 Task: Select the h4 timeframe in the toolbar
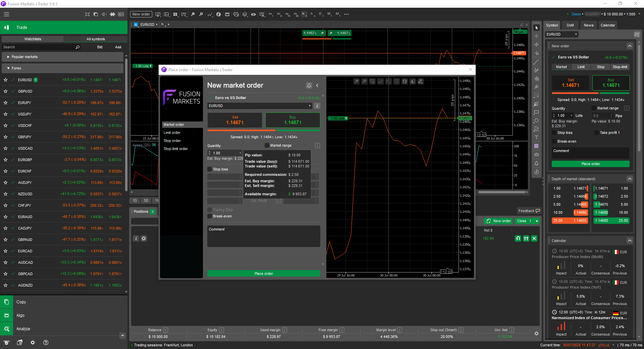[x=312, y=14]
